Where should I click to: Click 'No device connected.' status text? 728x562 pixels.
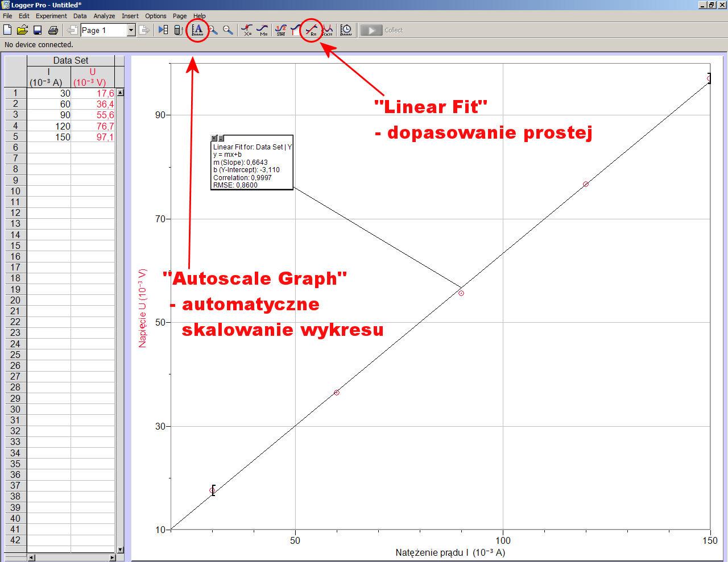tap(39, 44)
